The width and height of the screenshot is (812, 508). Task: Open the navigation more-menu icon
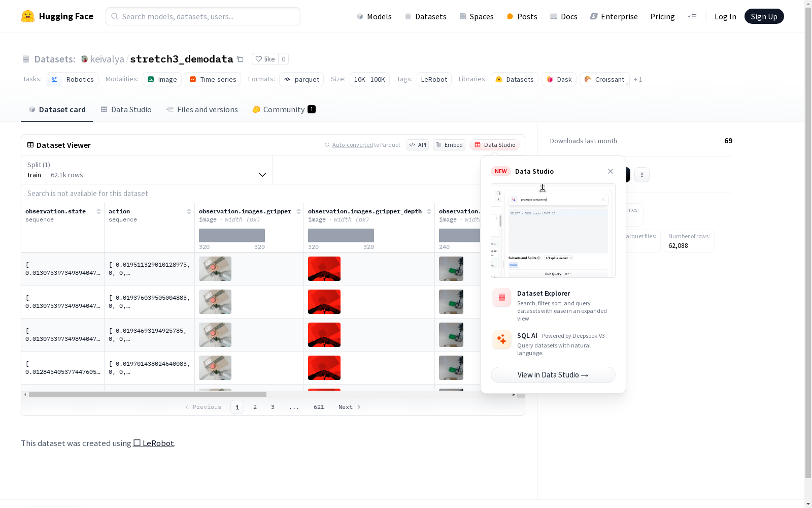[692, 16]
